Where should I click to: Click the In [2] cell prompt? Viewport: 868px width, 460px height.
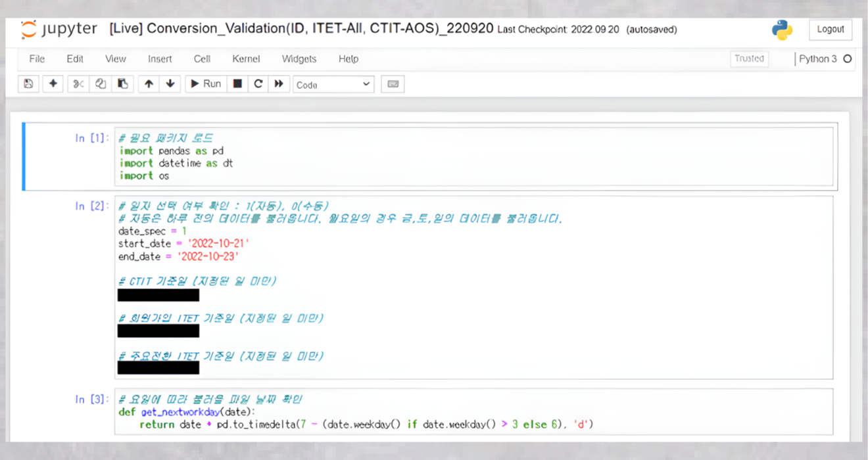click(x=92, y=206)
